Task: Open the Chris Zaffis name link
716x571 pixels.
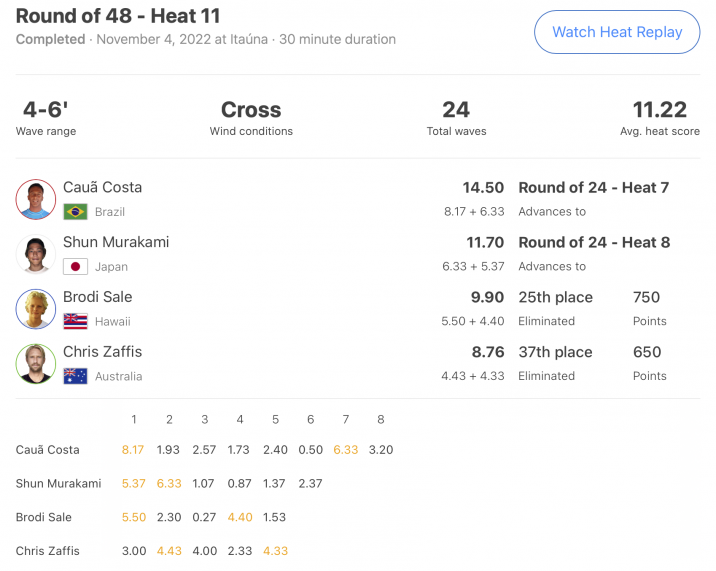Action: tap(102, 352)
